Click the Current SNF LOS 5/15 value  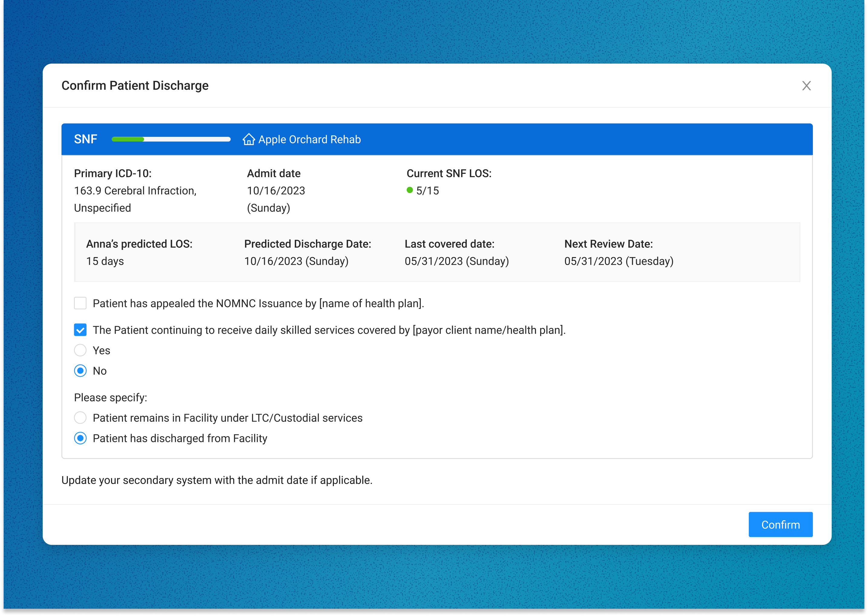tap(427, 191)
